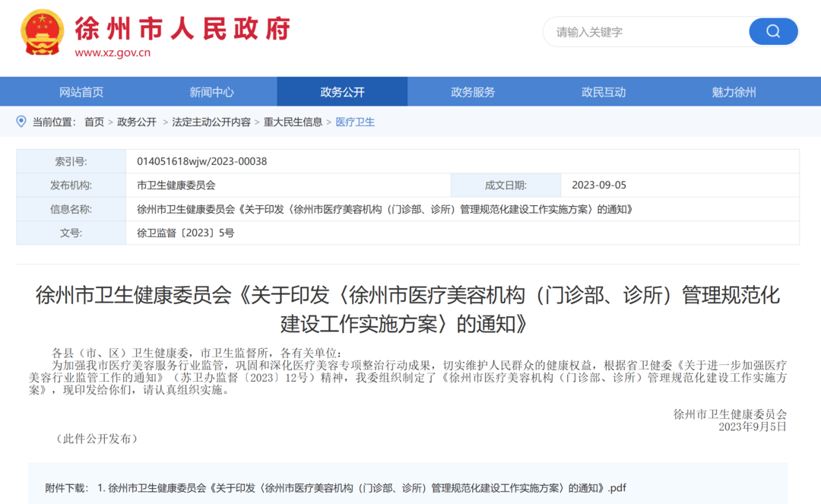Click the 信息名称 label cell
Image resolution: width=821 pixels, height=504 pixels.
pos(71,209)
